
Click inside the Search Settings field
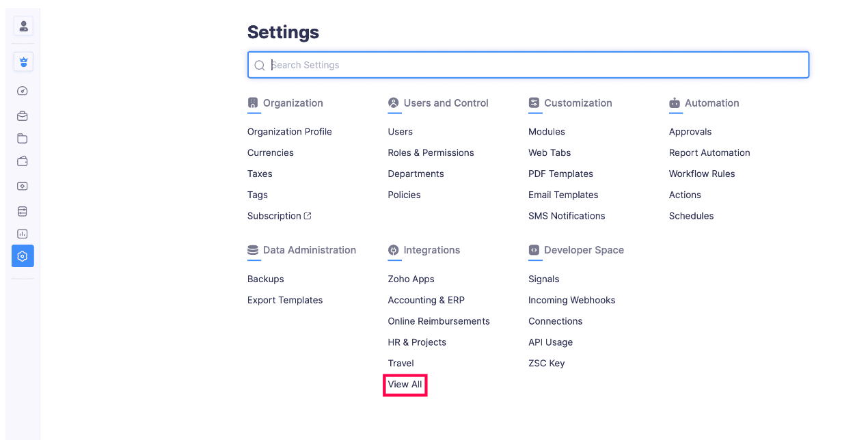coord(478,64)
